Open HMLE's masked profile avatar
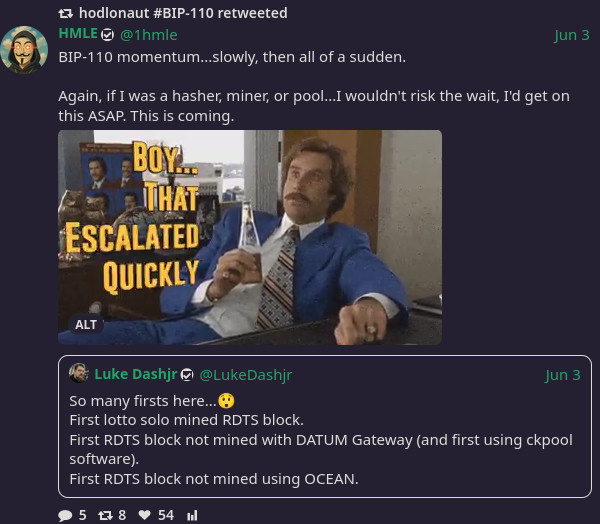Viewport: 600px width, 524px height. pos(24,50)
